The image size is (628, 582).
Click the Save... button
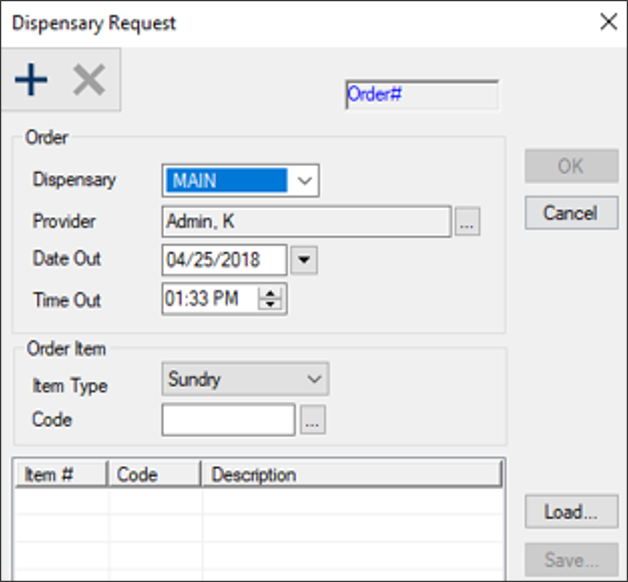[571, 562]
